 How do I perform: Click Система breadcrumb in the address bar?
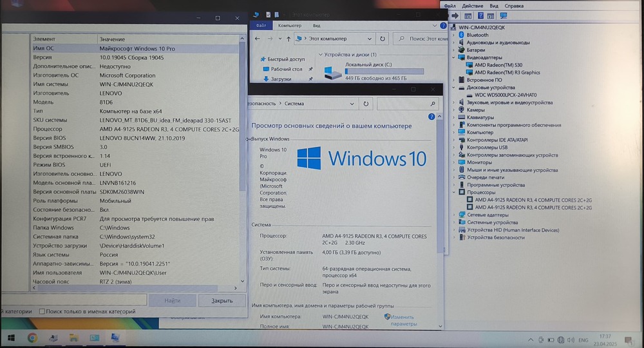click(294, 104)
